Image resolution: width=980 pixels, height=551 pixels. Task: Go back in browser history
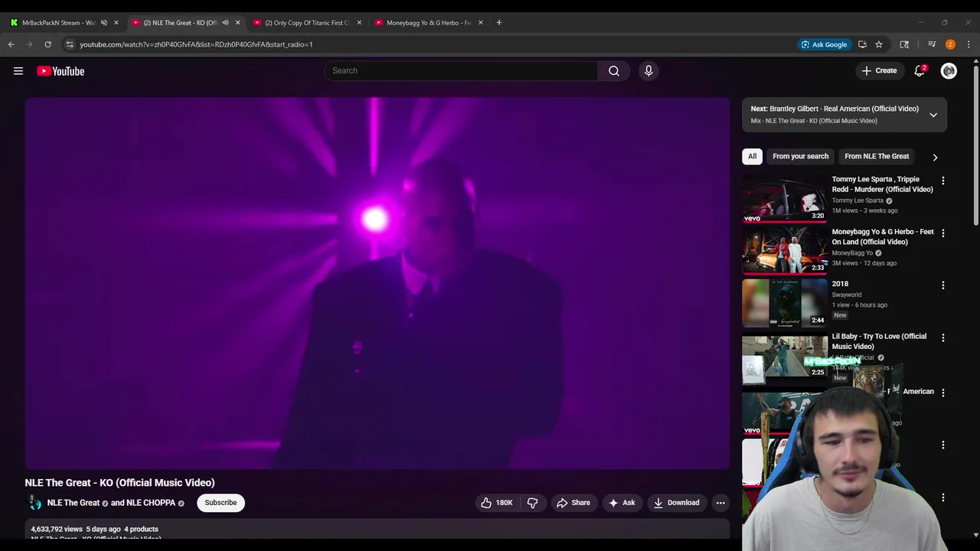click(11, 44)
